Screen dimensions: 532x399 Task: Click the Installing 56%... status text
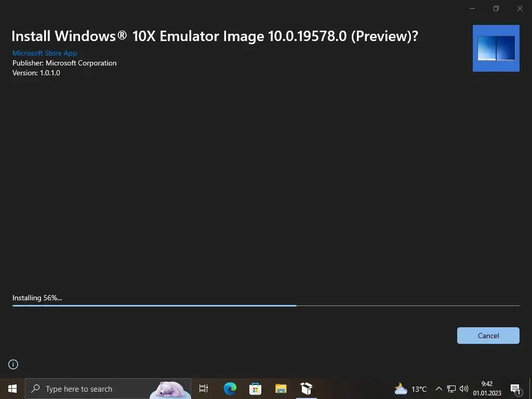tap(37, 298)
